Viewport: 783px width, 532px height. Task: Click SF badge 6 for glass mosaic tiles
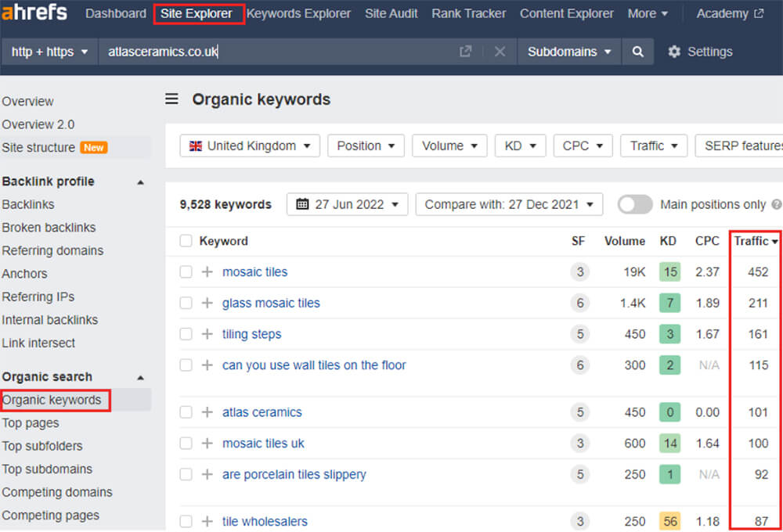[579, 303]
